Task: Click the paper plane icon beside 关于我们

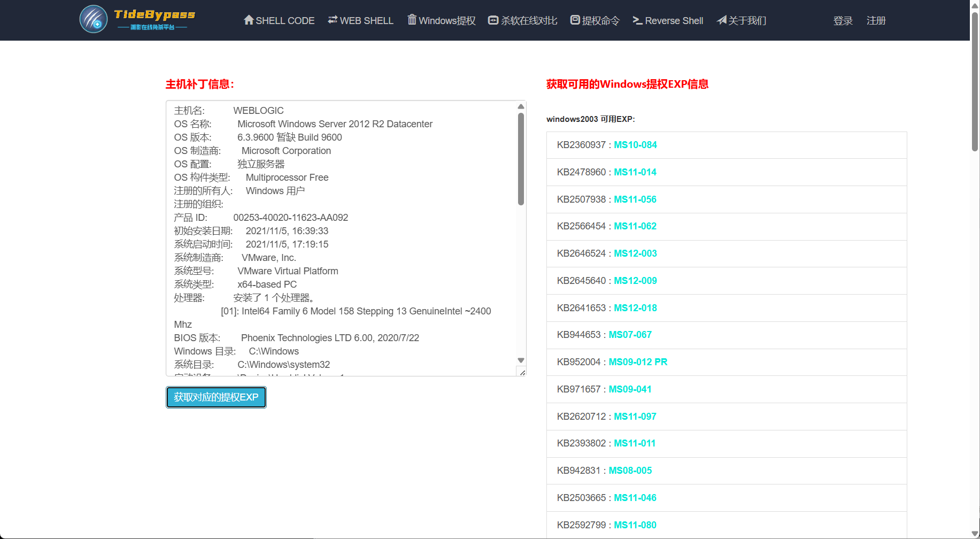Action: [722, 20]
